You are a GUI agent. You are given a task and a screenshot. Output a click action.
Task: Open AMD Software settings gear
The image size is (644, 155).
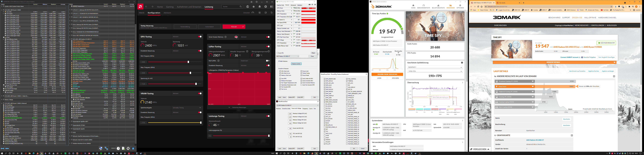coord(266,7)
